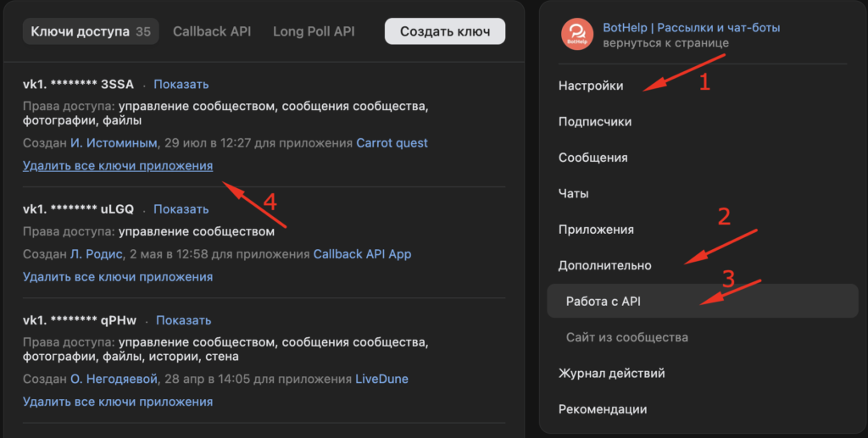Image resolution: width=868 pixels, height=438 pixels.
Task: Open Сообщения section in the sidebar
Action: tap(593, 158)
